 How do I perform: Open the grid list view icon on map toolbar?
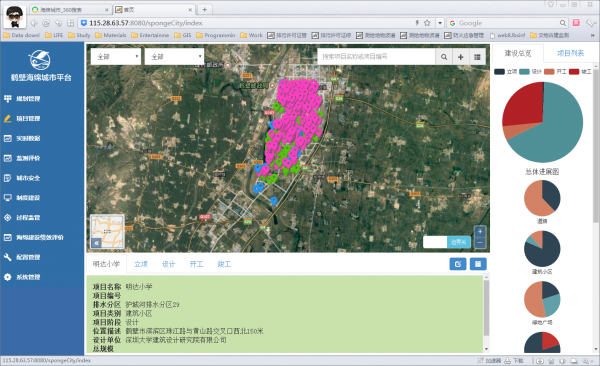[477, 57]
